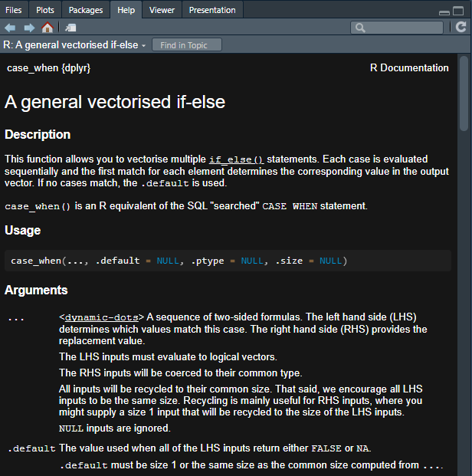
Task: Refresh the help topic
Action: (461, 27)
